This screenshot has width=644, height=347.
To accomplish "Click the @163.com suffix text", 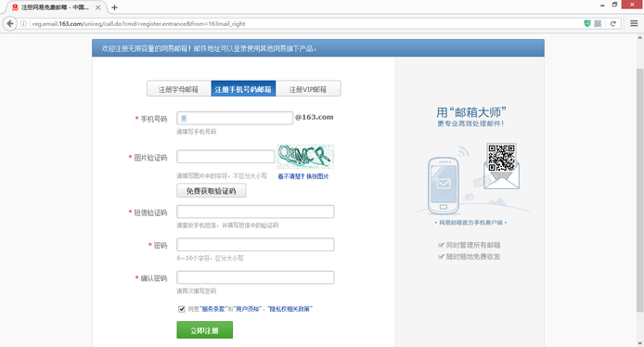I will (315, 117).
